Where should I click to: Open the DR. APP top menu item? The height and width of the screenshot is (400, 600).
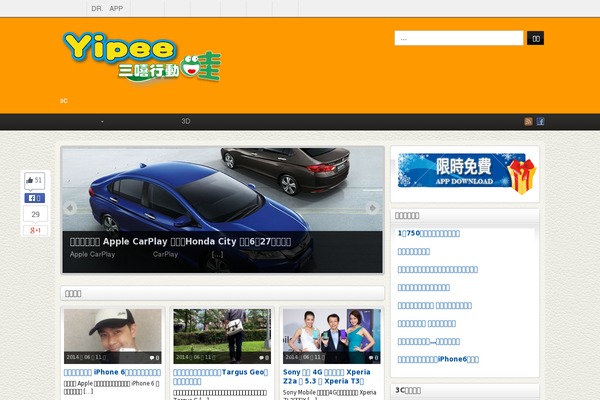pyautogui.click(x=107, y=8)
